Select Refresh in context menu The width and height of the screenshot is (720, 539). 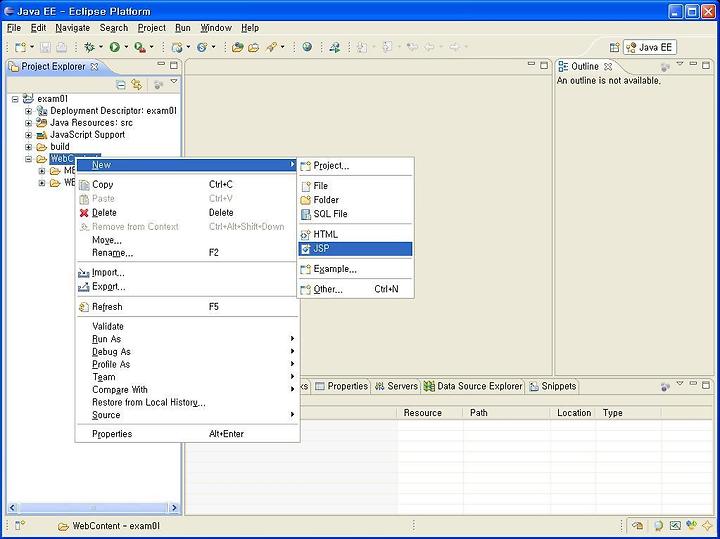[187, 307]
